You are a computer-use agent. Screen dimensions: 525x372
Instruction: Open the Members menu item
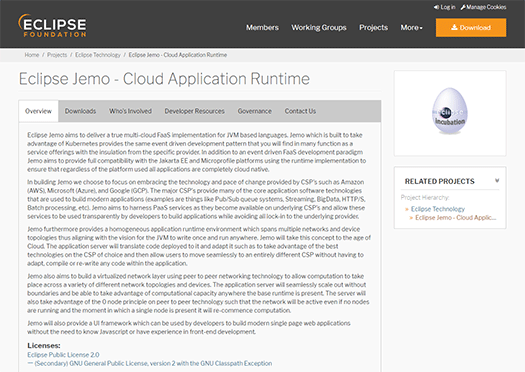[262, 27]
